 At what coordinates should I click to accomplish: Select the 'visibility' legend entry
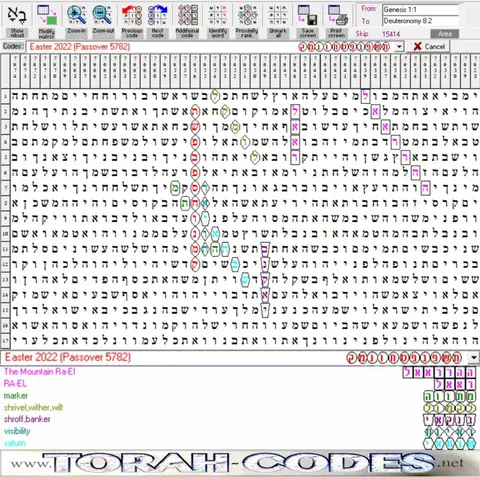click(x=17, y=431)
